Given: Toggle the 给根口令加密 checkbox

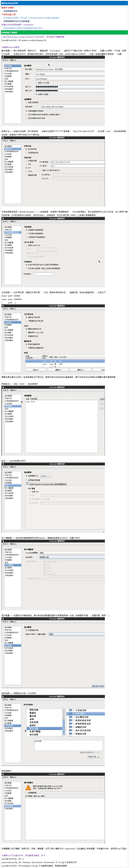Looking at the screenshot, I should (x=36, y=94).
